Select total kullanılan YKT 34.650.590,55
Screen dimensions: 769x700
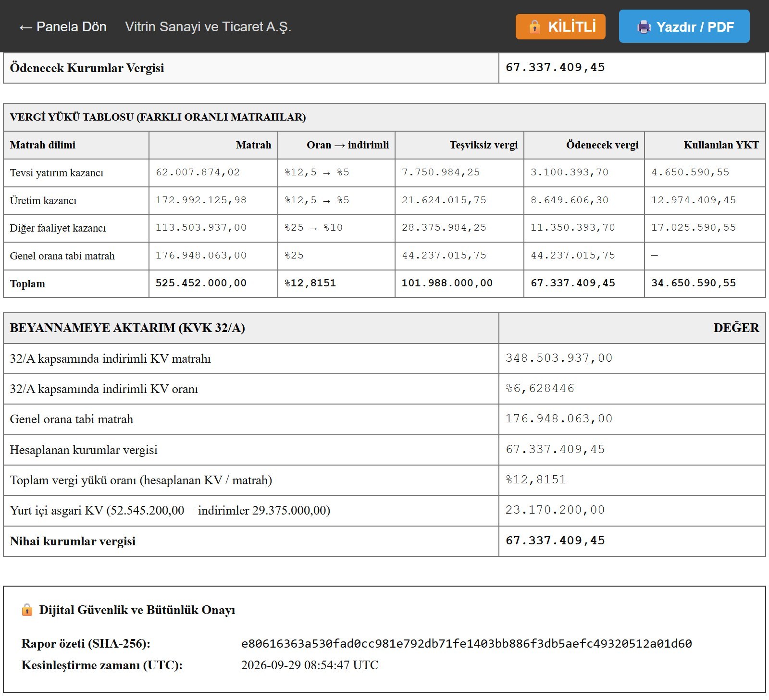click(694, 283)
